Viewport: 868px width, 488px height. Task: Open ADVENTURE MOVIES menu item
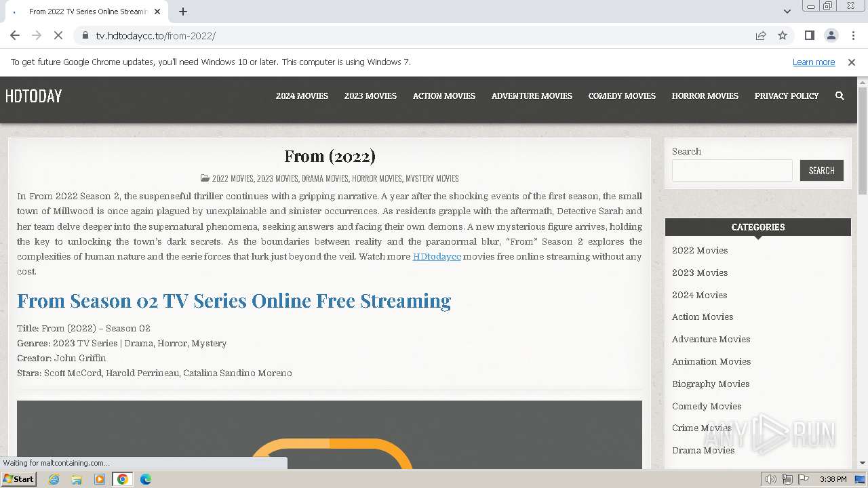click(x=532, y=96)
